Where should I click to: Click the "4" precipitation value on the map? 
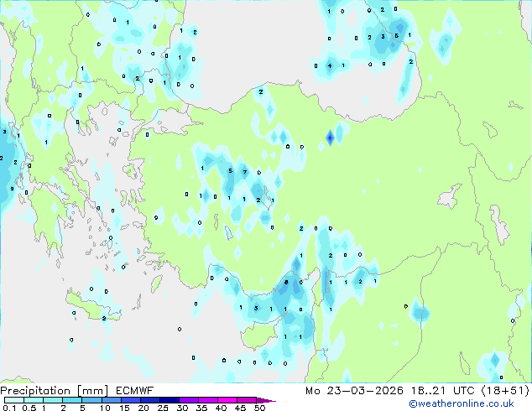tap(330, 65)
